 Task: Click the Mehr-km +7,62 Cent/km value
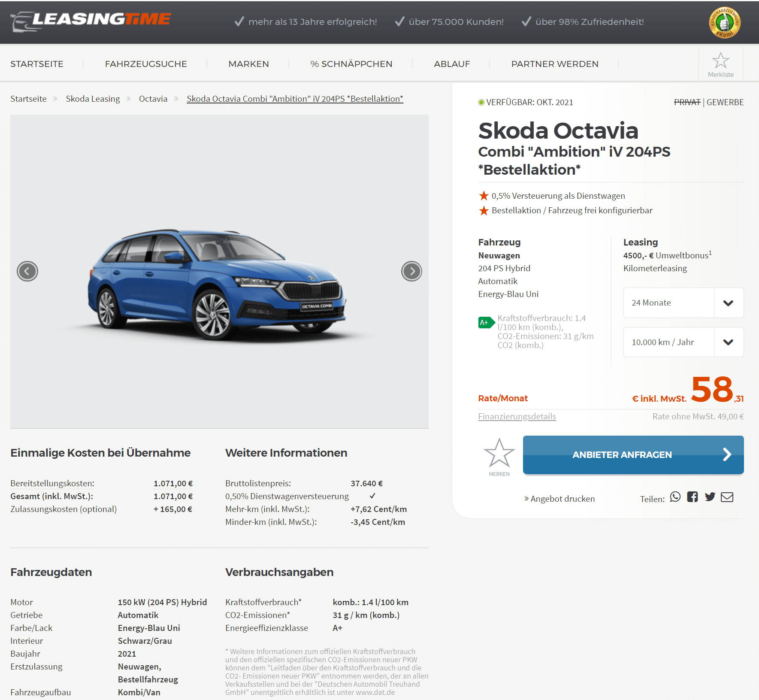(x=378, y=509)
